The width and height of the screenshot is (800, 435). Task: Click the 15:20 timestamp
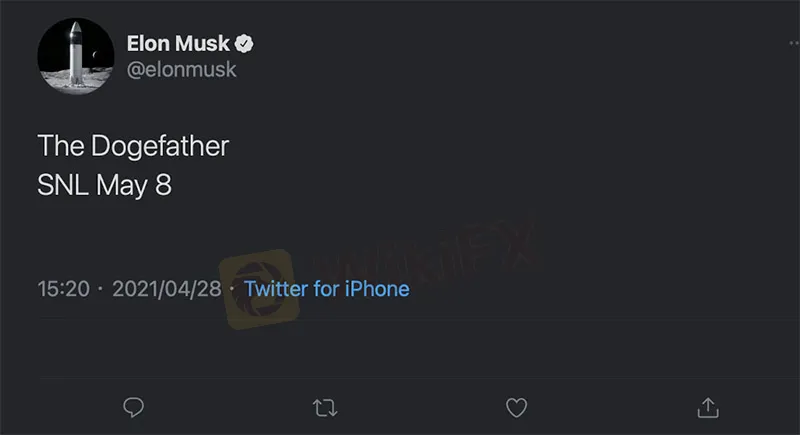[x=64, y=288]
